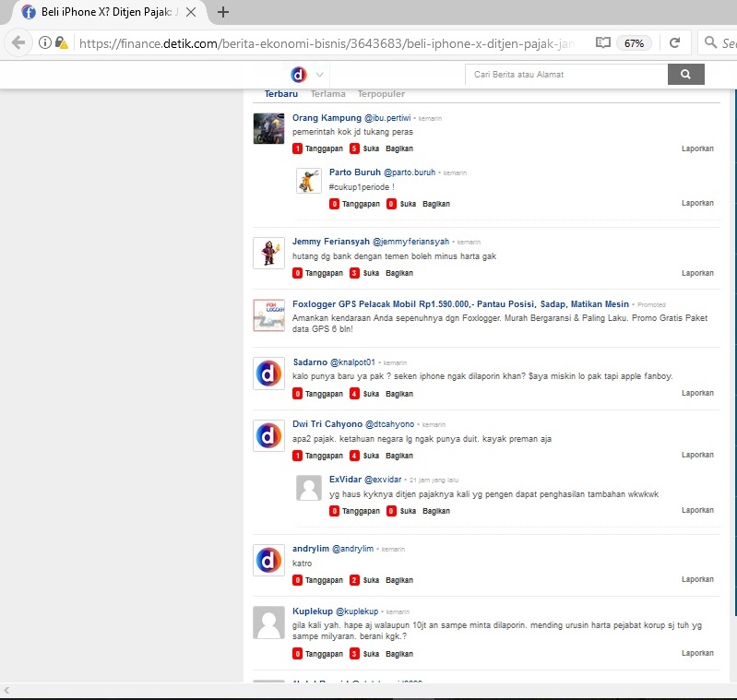Open a new tab with plus button

click(222, 13)
